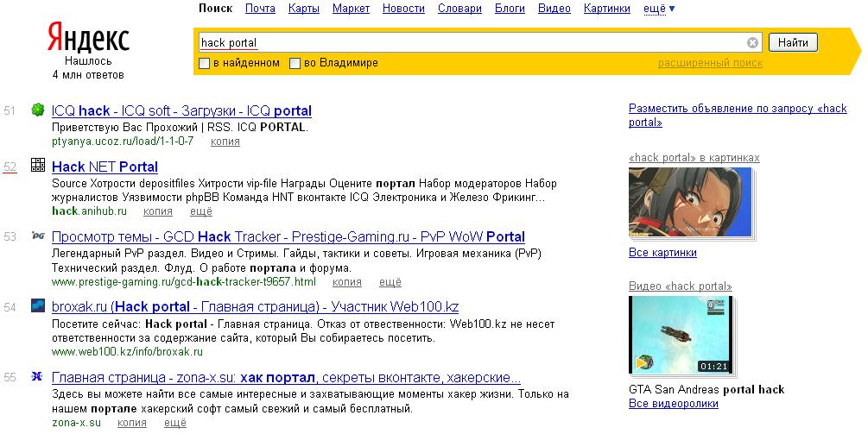Open Блоги in the top navigation

click(510, 9)
